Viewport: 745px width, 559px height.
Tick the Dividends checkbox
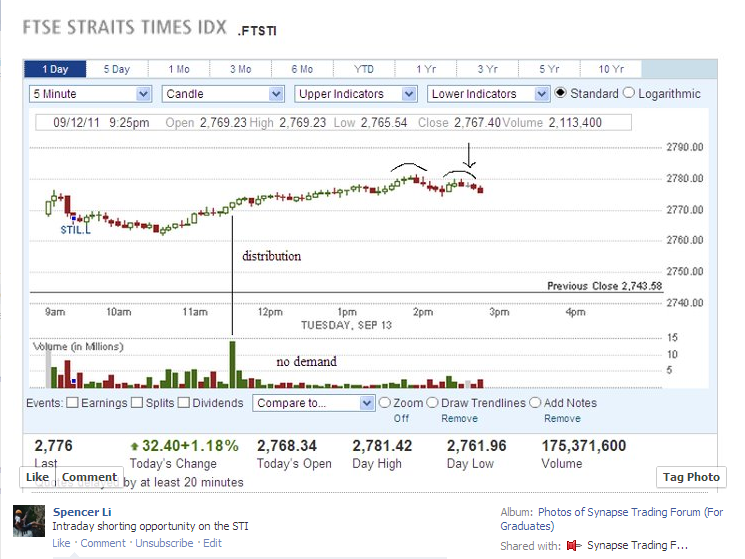coord(183,403)
